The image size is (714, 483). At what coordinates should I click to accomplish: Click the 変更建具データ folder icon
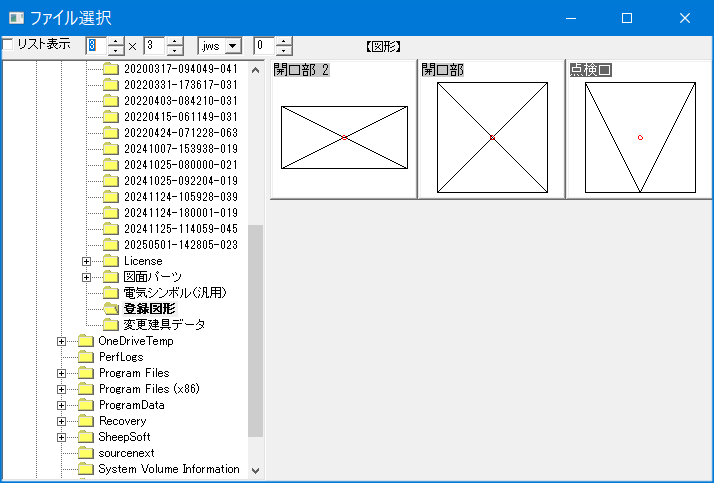[x=111, y=325]
